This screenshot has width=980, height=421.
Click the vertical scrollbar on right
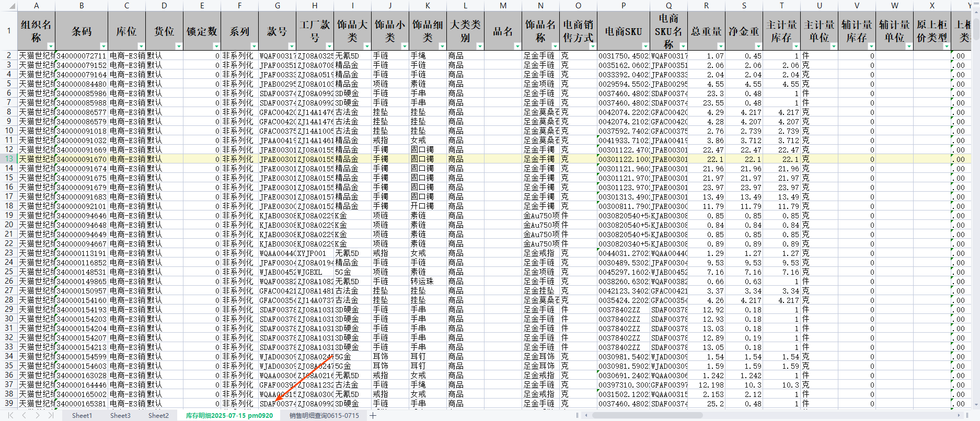(x=975, y=209)
